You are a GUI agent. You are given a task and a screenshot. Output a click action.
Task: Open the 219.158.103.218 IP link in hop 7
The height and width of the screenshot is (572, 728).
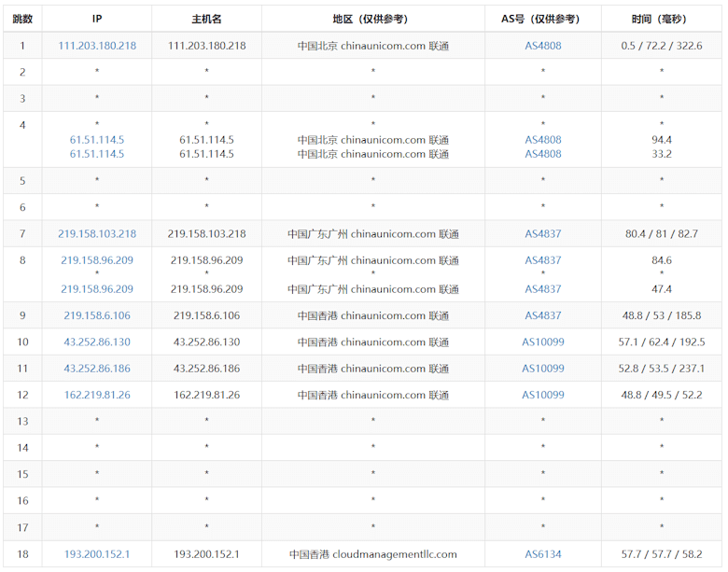pos(97,234)
